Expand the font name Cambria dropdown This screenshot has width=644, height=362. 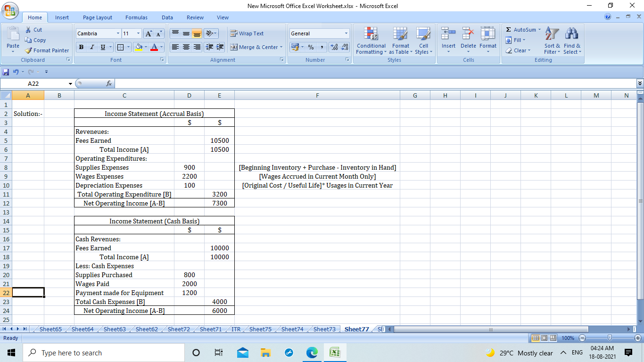[118, 33]
